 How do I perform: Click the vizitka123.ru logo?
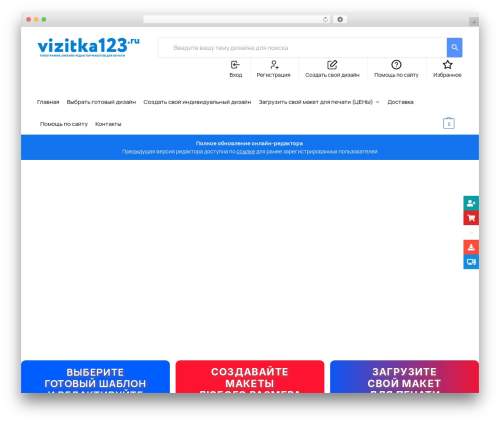coord(88,47)
